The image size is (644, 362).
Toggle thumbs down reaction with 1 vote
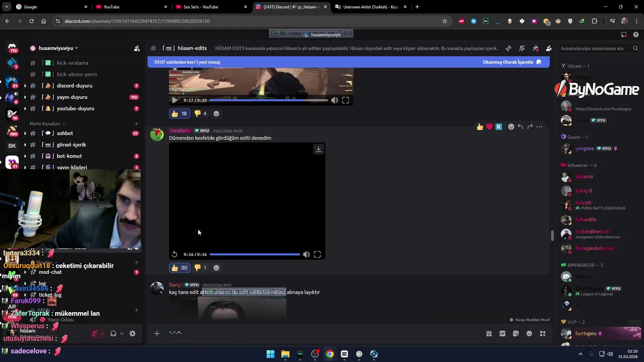point(200,268)
